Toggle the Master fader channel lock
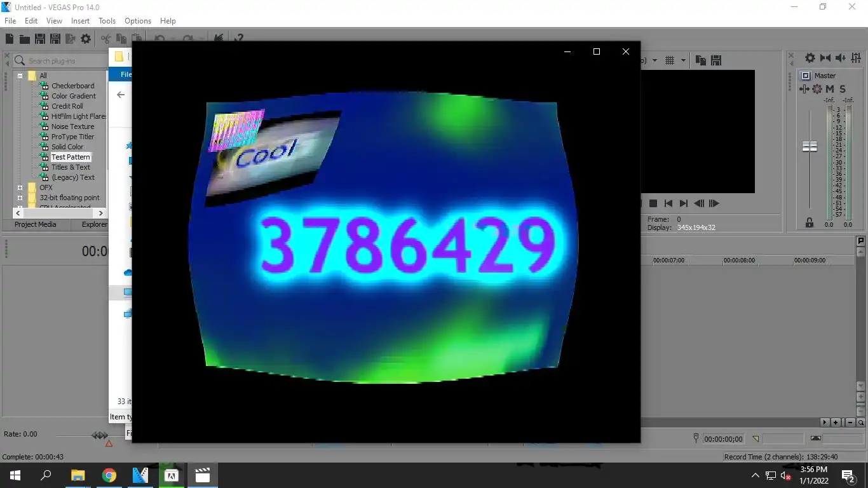Image resolution: width=868 pixels, height=488 pixels. point(810,222)
